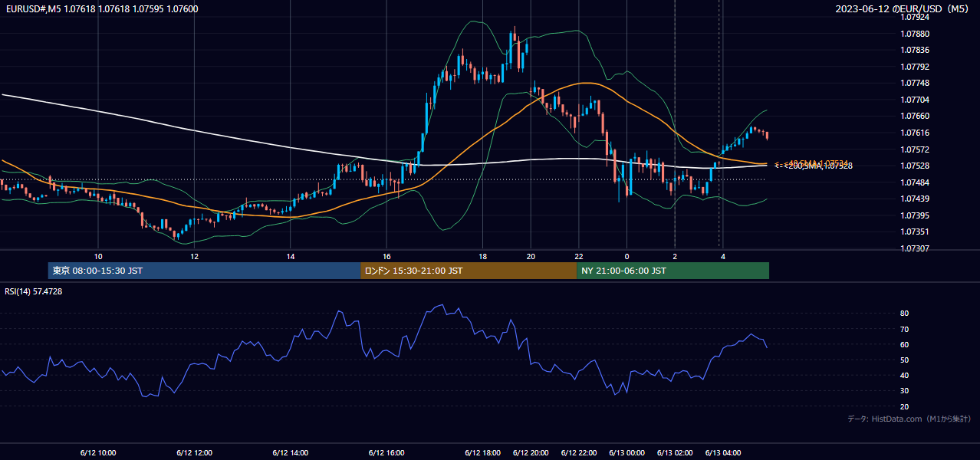Image resolution: width=980 pixels, height=460 pixels.
Task: Click RSI scale value 30
Action: click(x=904, y=391)
